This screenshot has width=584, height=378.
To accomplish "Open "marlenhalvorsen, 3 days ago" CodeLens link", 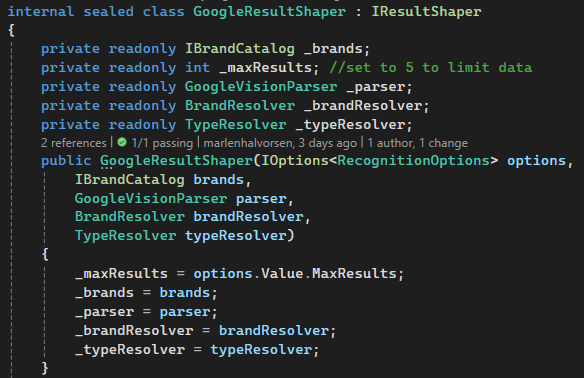I will [280, 143].
